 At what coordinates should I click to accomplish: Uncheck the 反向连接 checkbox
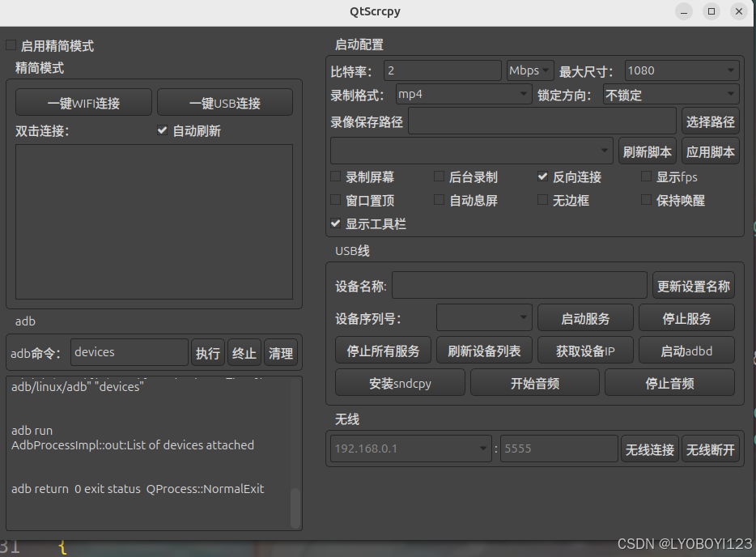[x=542, y=176]
